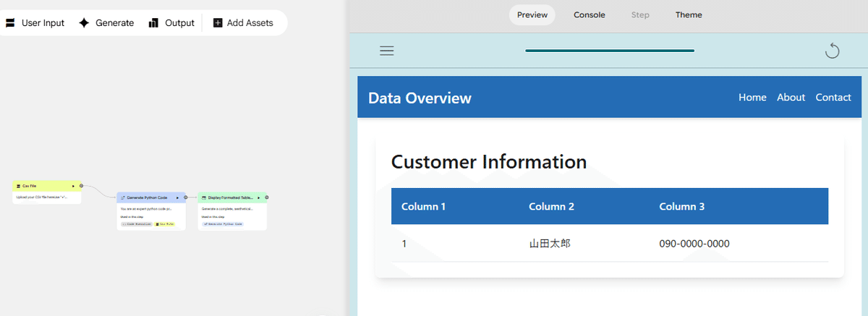The width and height of the screenshot is (868, 316).
Task: Run the Csv File node play arrow
Action: (73, 186)
